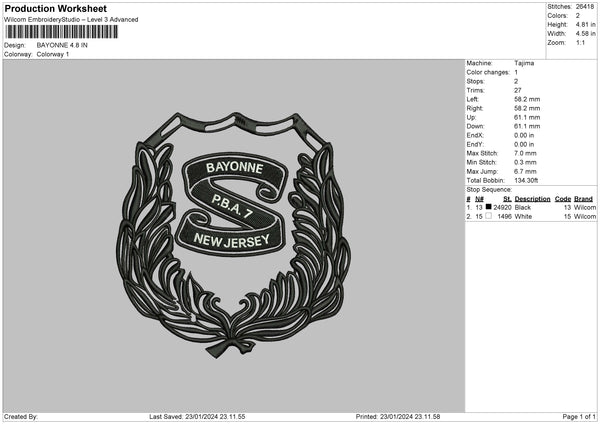Click the Up value 61.1 mm
This screenshot has height=424, width=600.
pyautogui.click(x=527, y=117)
